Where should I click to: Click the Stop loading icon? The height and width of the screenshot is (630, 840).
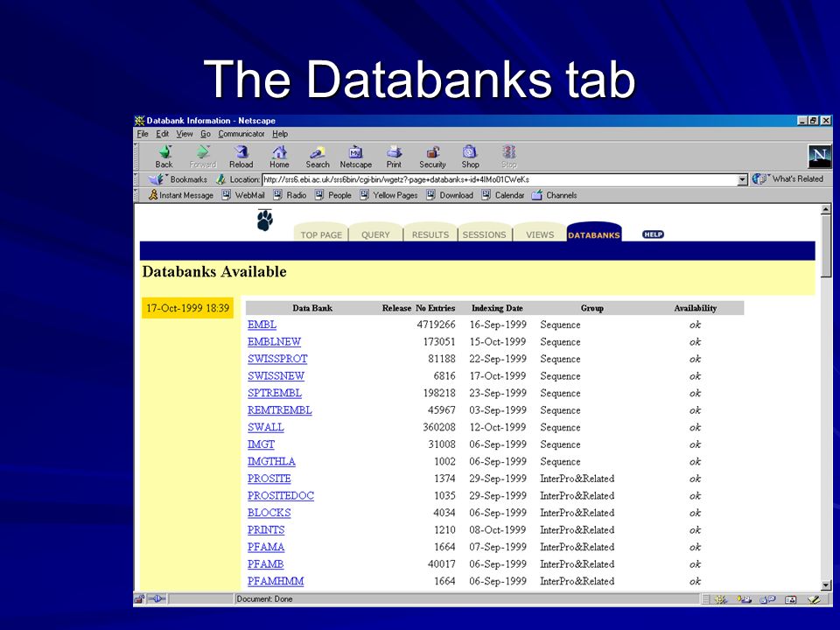point(509,157)
